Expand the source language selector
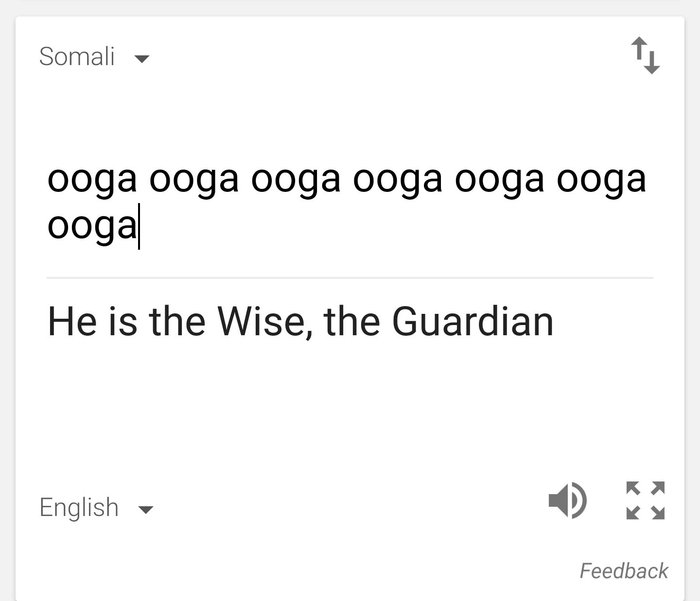700x601 pixels. coord(141,59)
